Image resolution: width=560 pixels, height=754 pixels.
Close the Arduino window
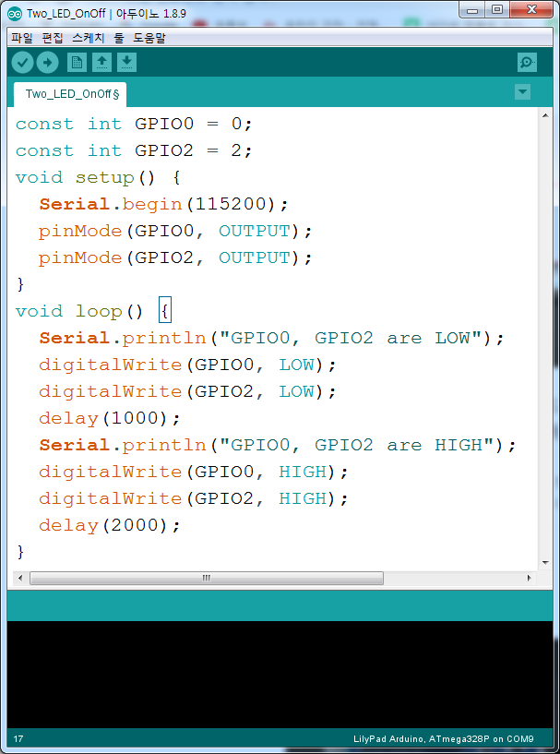click(530, 9)
